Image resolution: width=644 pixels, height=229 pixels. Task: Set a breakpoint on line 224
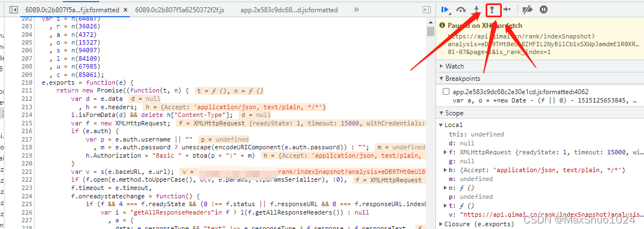coord(27,196)
